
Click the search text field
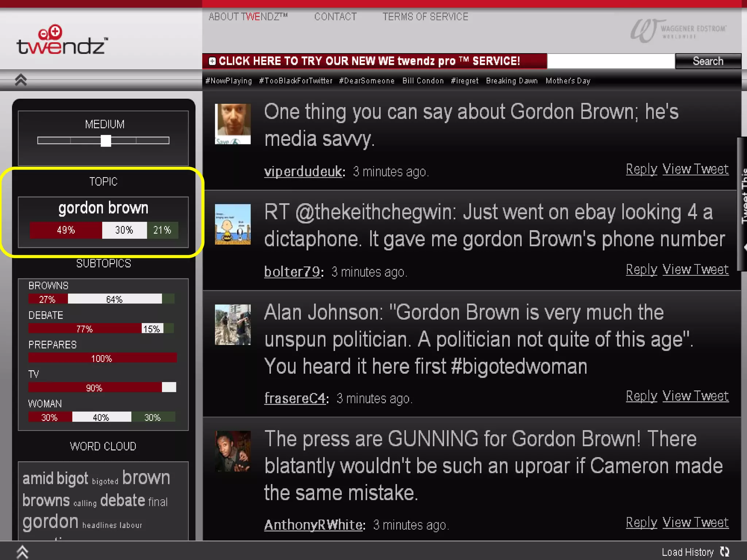coord(611,61)
